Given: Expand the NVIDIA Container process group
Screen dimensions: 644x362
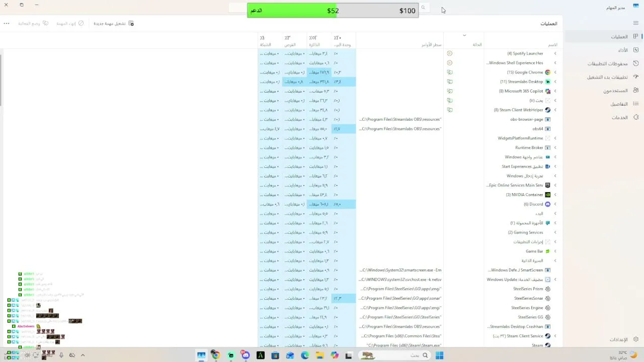Looking at the screenshot, I should pyautogui.click(x=555, y=195).
